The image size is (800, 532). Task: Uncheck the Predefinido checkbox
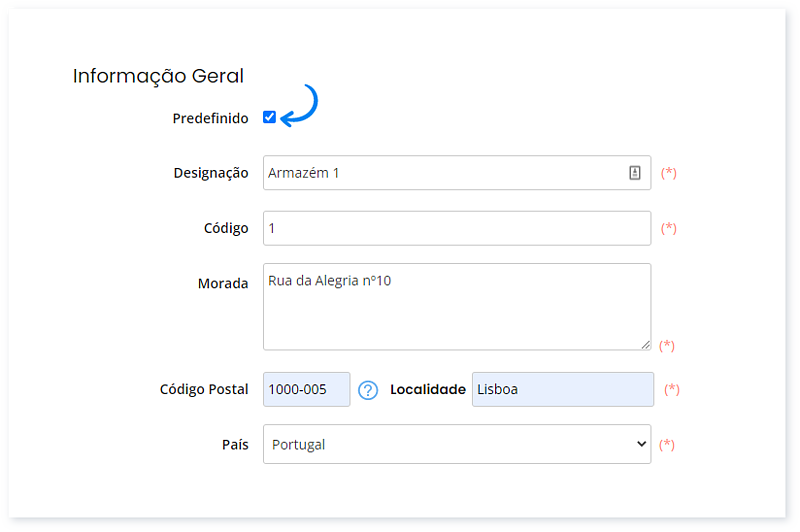pyautogui.click(x=269, y=117)
